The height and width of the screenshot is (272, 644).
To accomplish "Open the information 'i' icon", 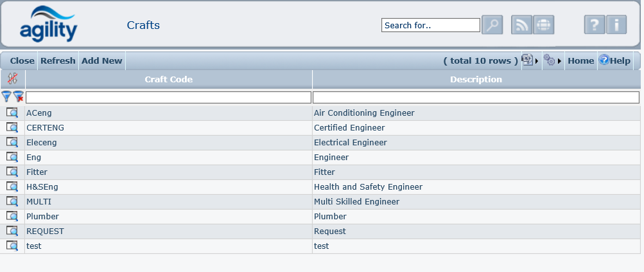I will [x=616, y=25].
